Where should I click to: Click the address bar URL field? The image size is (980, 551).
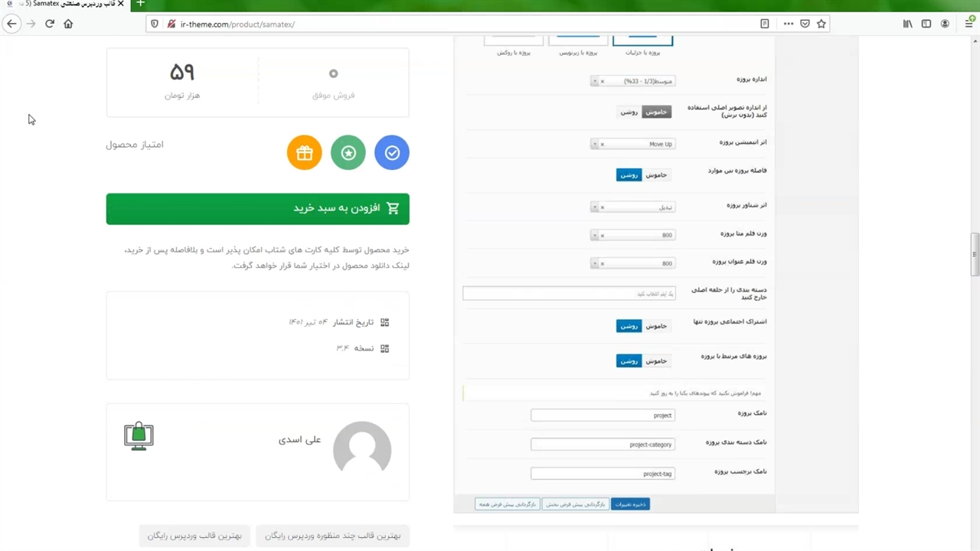(x=459, y=24)
